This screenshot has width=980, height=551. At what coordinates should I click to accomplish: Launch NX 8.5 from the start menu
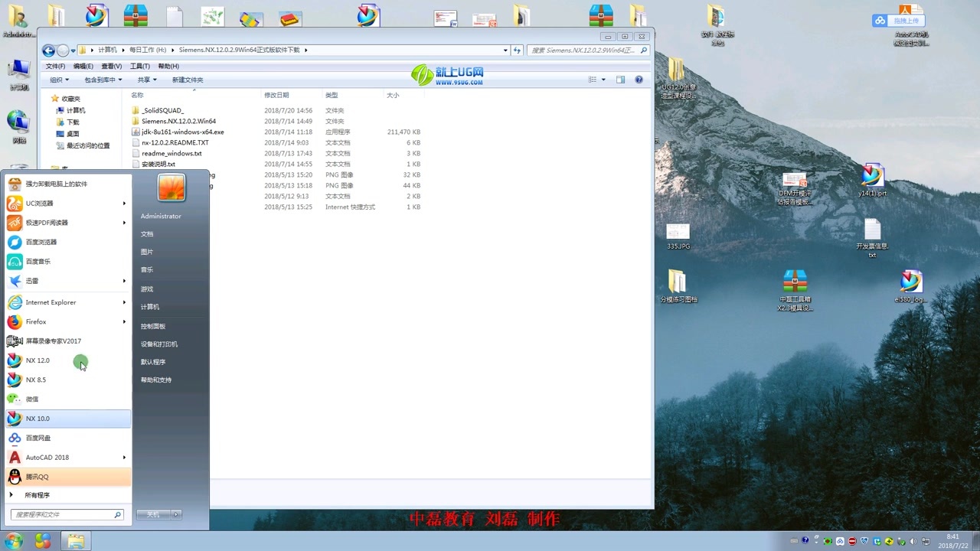click(68, 380)
